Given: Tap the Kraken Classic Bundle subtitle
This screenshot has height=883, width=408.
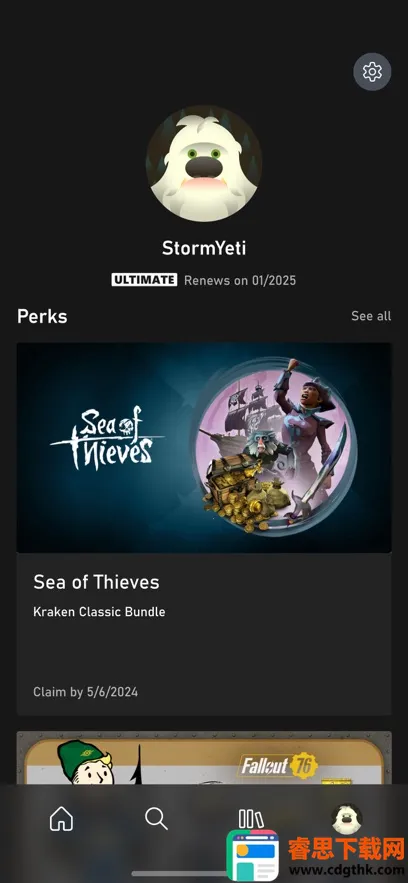Looking at the screenshot, I should click(99, 612).
